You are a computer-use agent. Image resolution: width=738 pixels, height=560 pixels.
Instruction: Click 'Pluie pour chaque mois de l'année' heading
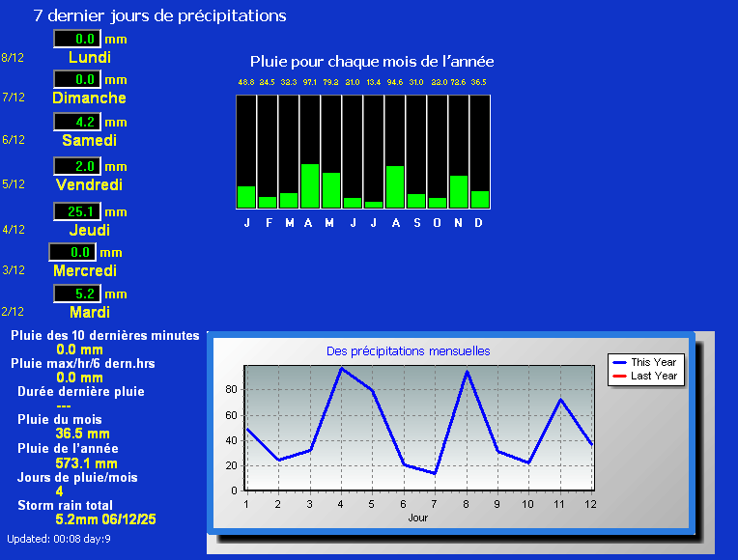click(x=372, y=62)
